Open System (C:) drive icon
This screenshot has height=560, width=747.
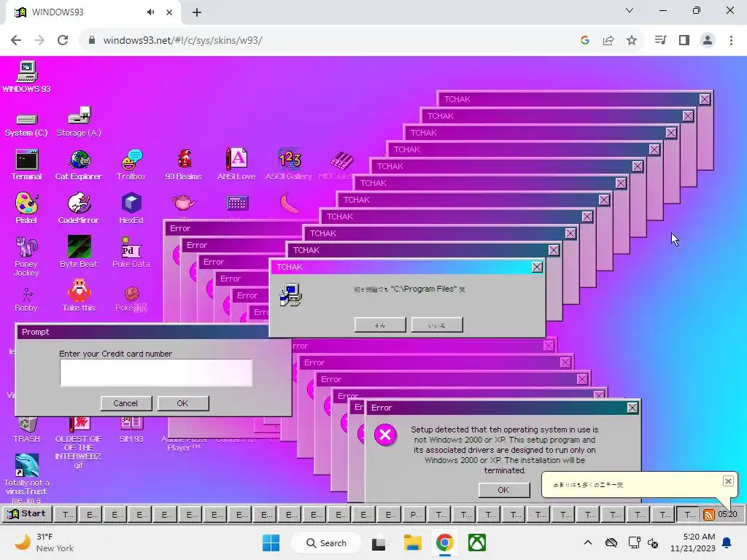point(26,124)
